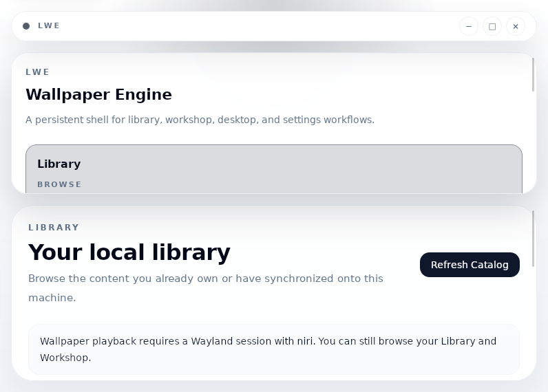This screenshot has height=392, width=548.
Task: Click the Wayland session requirement notice
Action: tap(274, 349)
